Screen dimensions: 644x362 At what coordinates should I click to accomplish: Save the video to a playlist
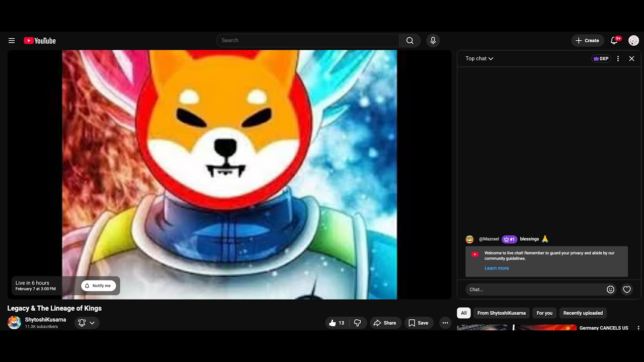[418, 323]
